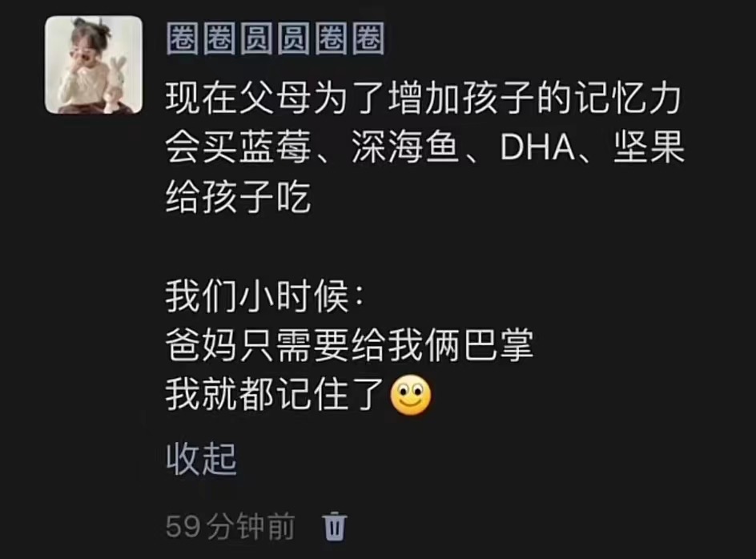
Task: Click the text 我就都记住了
Action: pos(275,395)
